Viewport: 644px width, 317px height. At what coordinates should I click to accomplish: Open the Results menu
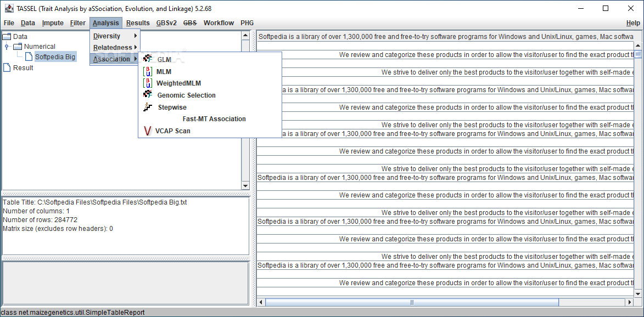[138, 23]
